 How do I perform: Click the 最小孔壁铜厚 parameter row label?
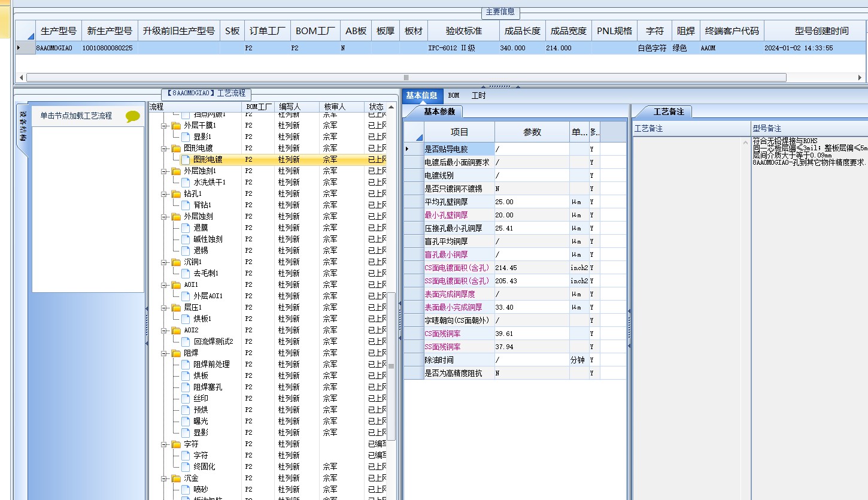tap(459, 215)
